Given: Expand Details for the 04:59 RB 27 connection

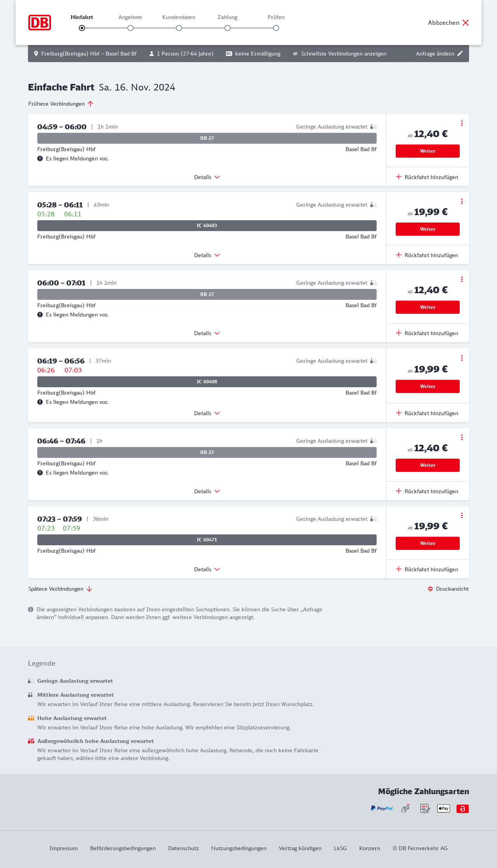Looking at the screenshot, I should click(x=207, y=177).
